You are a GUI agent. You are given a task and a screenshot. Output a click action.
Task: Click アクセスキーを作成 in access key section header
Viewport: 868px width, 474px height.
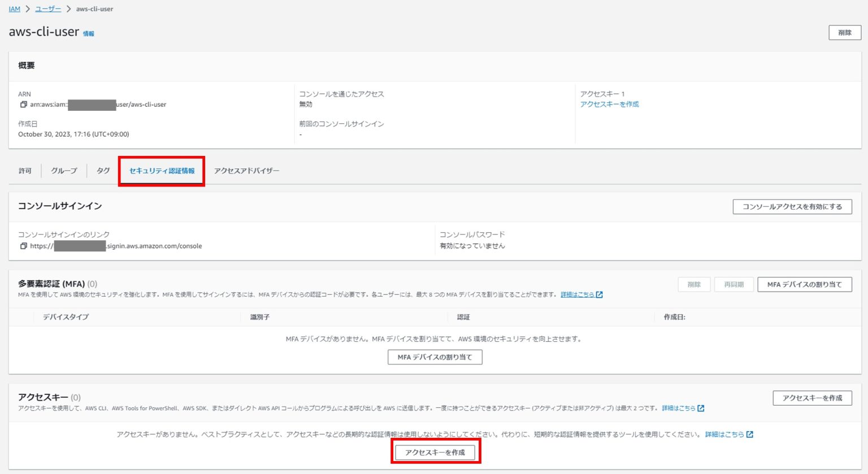click(x=812, y=398)
